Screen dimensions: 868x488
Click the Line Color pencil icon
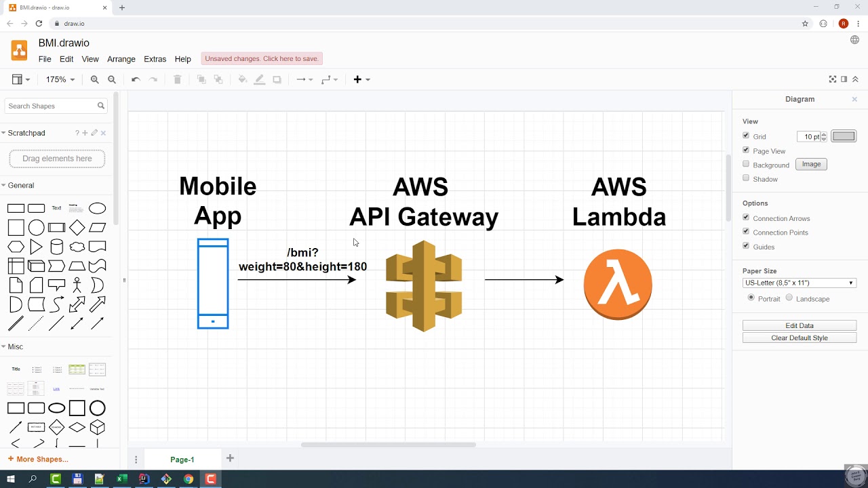260,79
